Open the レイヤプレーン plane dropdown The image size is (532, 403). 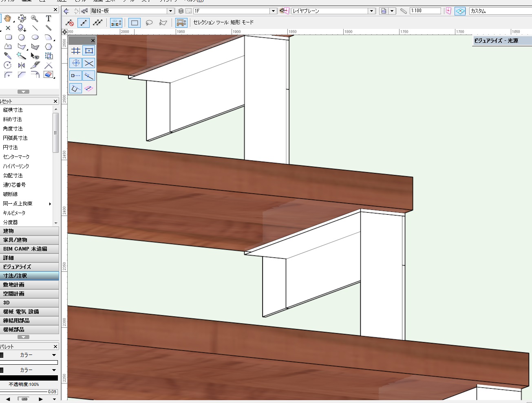click(371, 11)
